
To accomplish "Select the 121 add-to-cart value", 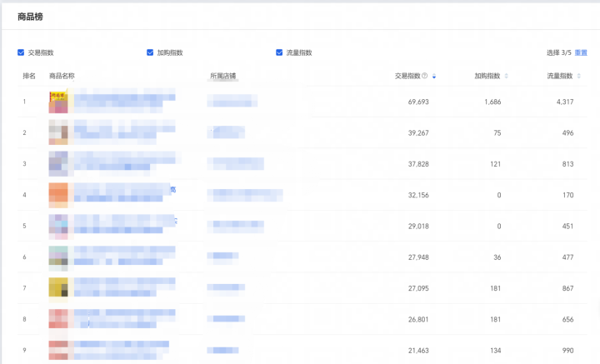I will pos(496,164).
